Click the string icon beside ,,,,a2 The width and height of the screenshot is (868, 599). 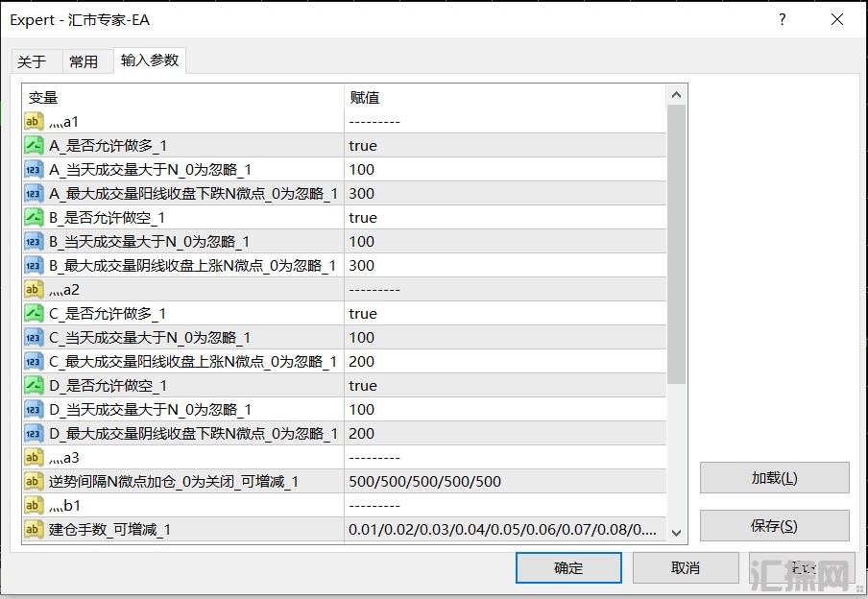coord(34,290)
